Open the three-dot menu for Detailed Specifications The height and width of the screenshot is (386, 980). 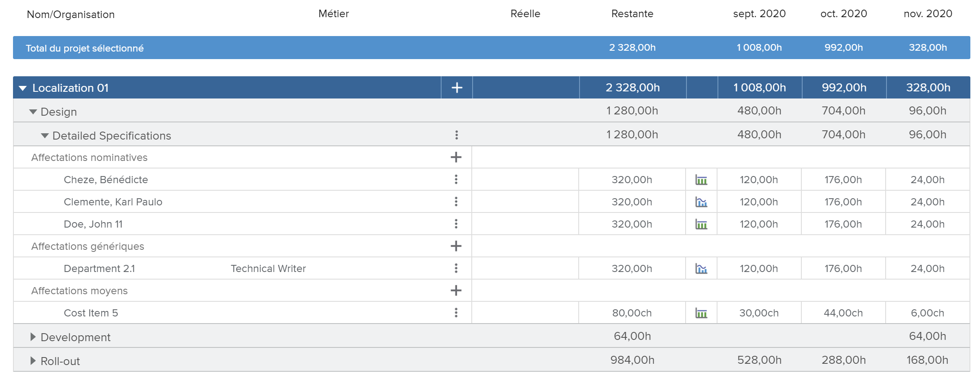[x=456, y=135]
